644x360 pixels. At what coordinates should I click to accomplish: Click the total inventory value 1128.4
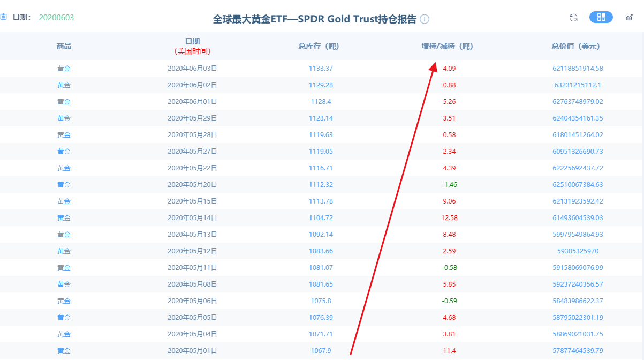pos(321,102)
